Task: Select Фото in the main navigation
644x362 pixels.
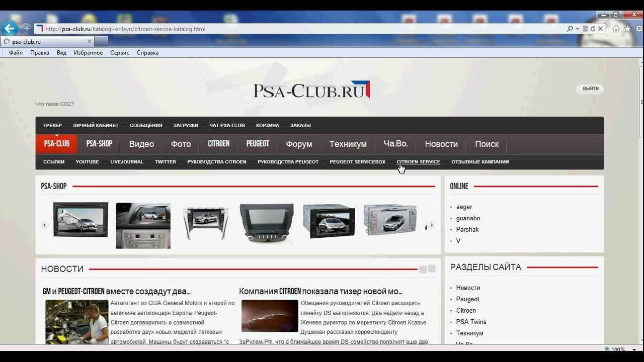Action: pyautogui.click(x=181, y=144)
